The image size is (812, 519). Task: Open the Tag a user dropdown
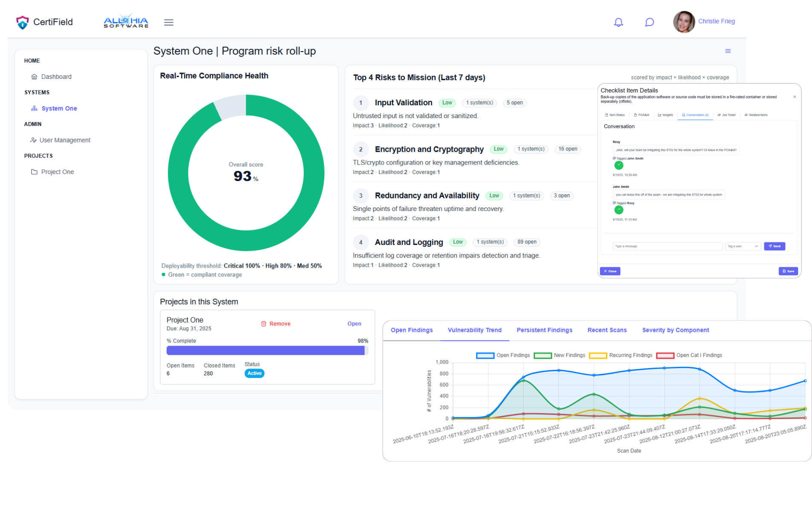[x=742, y=246]
